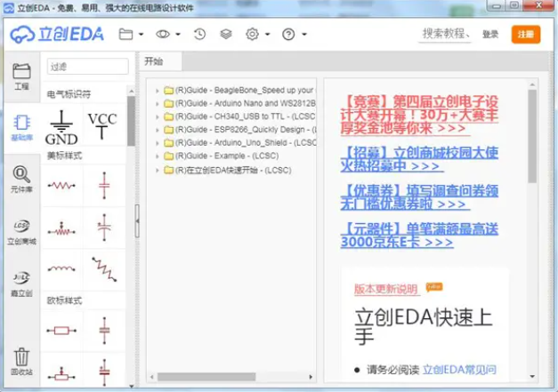Click the 美标样式 section header

pos(64,156)
